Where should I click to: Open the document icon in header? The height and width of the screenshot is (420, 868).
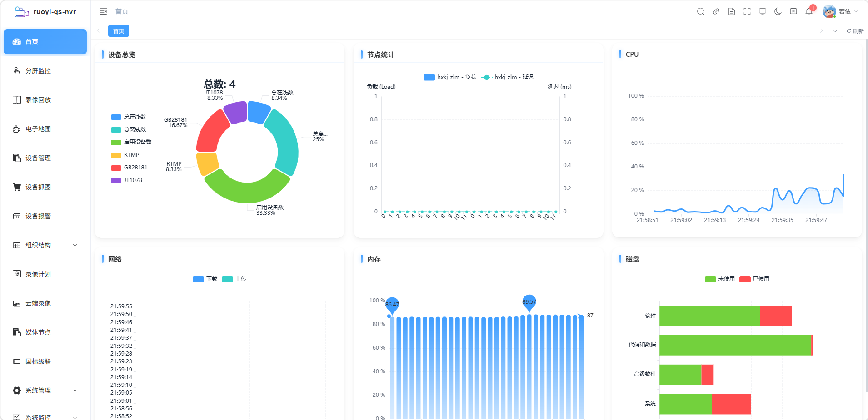[732, 11]
